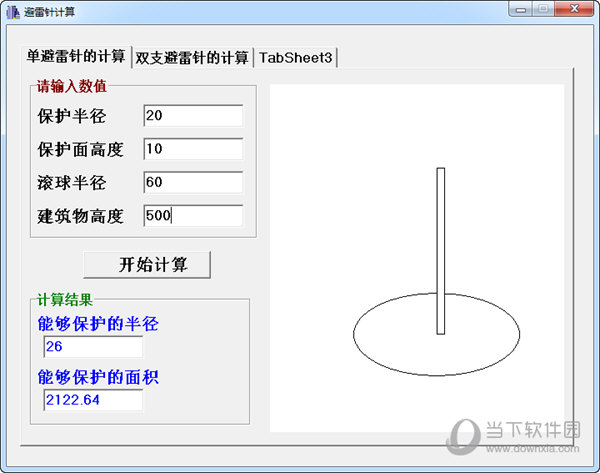
Task: Select the 能够保护的半径 result field
Action: (93, 347)
